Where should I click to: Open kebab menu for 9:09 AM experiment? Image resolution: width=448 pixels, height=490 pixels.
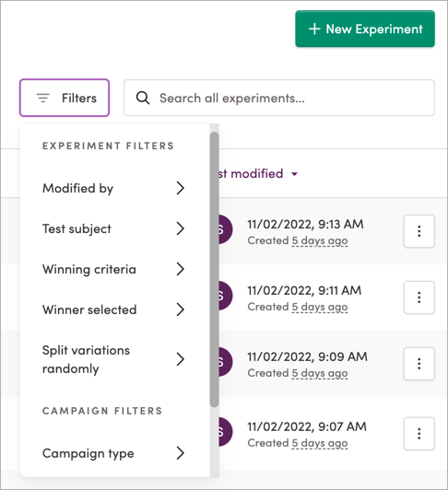click(419, 364)
